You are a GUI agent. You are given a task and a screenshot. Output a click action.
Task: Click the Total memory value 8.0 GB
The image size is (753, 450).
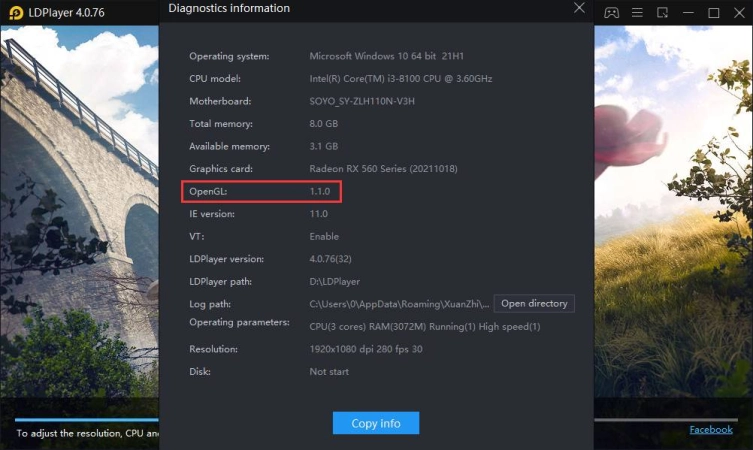coord(324,124)
